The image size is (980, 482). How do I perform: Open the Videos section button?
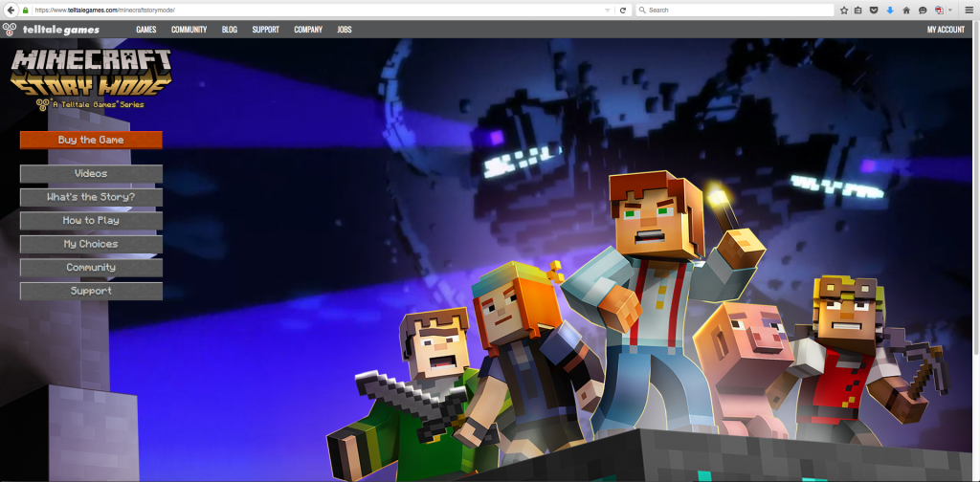[x=91, y=173]
